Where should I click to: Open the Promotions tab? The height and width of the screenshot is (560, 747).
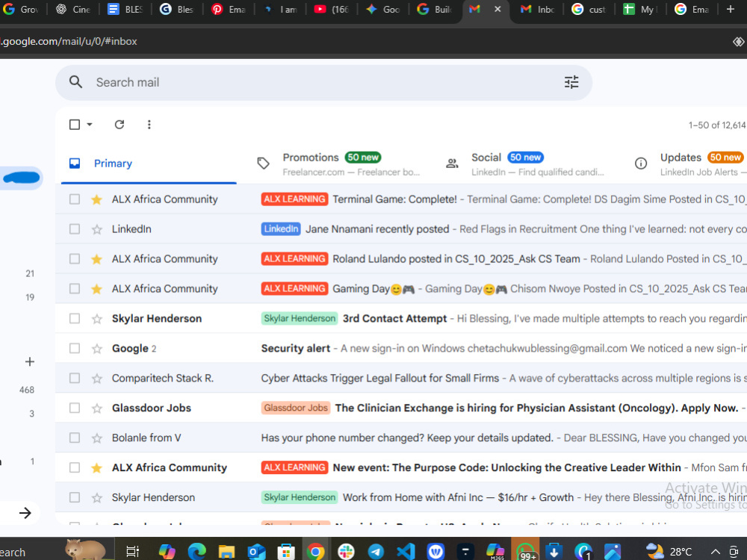(340, 164)
